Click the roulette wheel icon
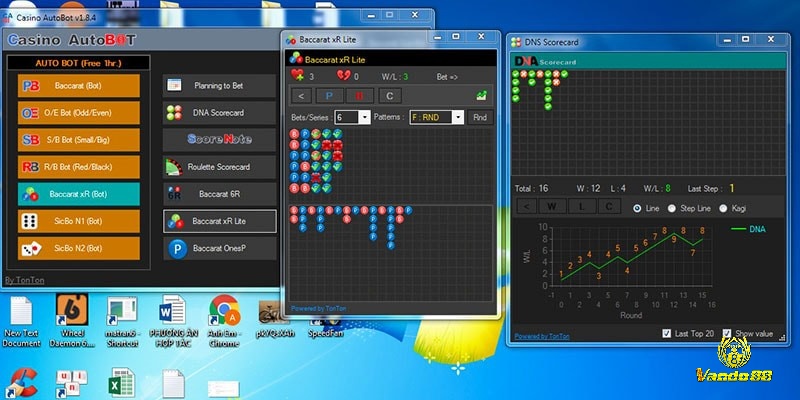This screenshot has width=800, height=400. [174, 167]
